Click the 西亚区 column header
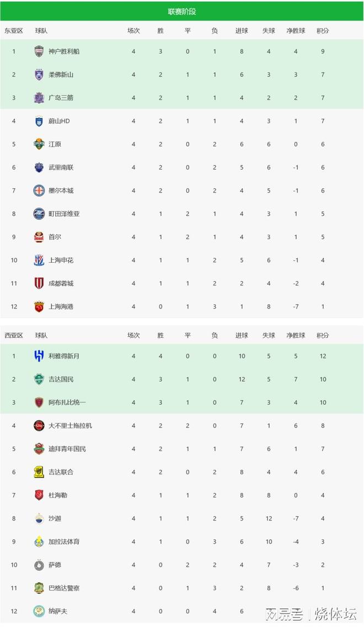 [14, 335]
